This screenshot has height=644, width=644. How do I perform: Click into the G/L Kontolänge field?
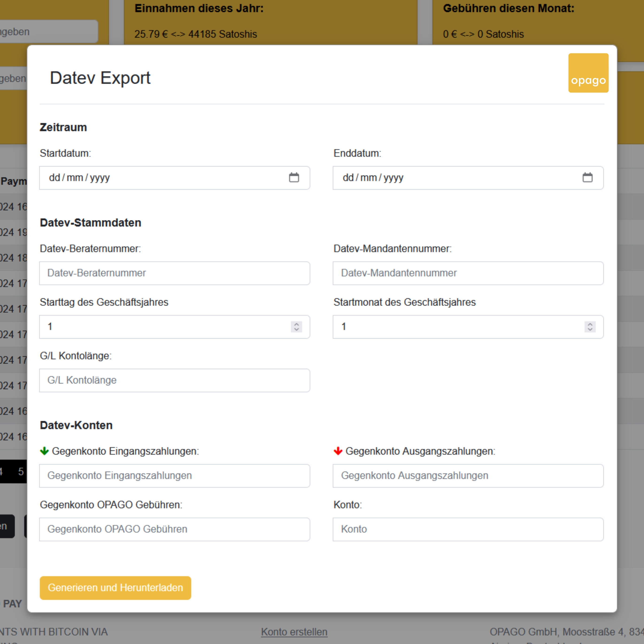[x=174, y=380]
